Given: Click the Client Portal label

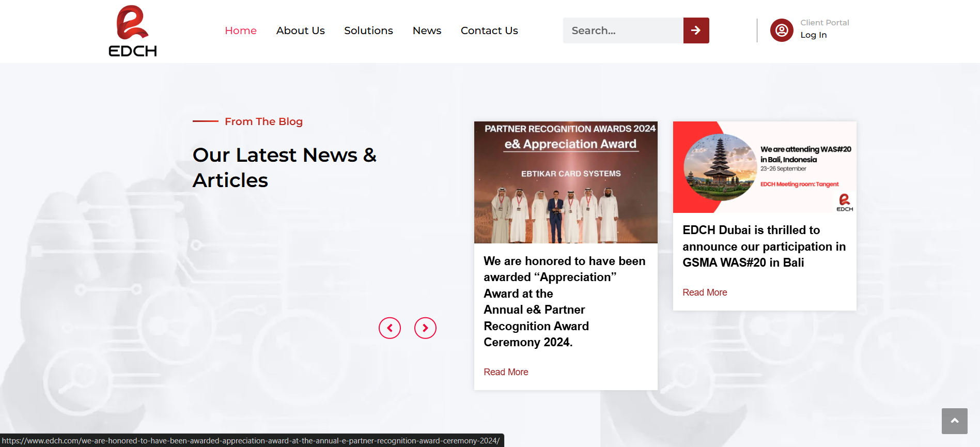Looking at the screenshot, I should tap(825, 23).
